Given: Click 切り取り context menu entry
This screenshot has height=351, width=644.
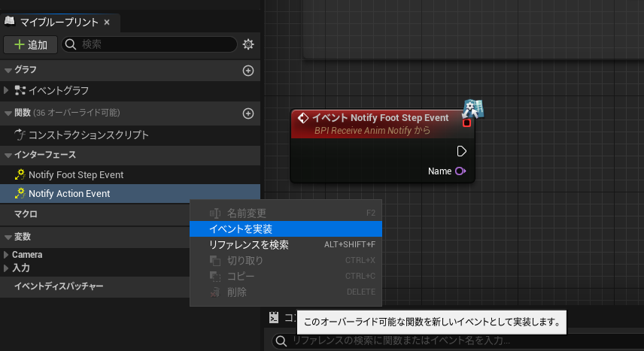Looking at the screenshot, I should pos(286,260).
